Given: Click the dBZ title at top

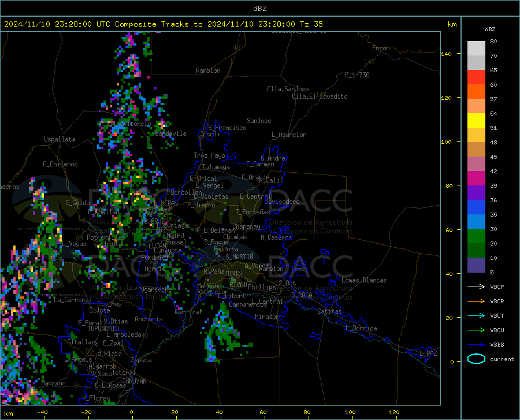Looking at the screenshot, I should tap(259, 9).
